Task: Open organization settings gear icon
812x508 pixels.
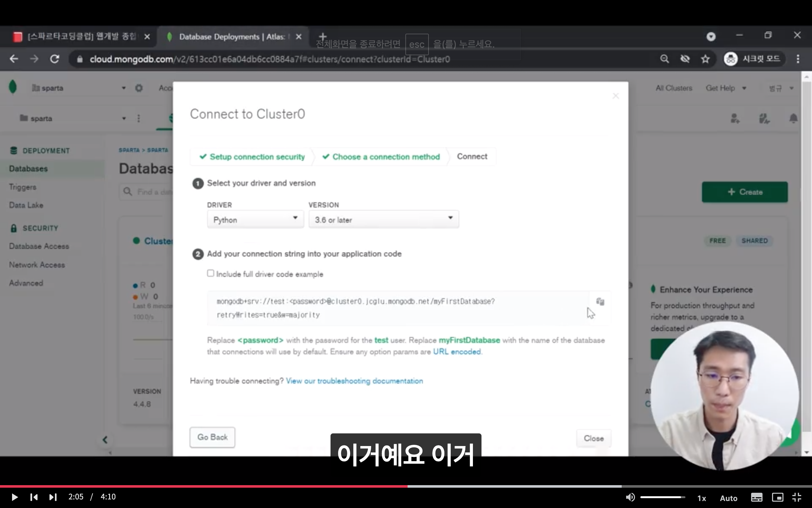Action: [x=139, y=88]
